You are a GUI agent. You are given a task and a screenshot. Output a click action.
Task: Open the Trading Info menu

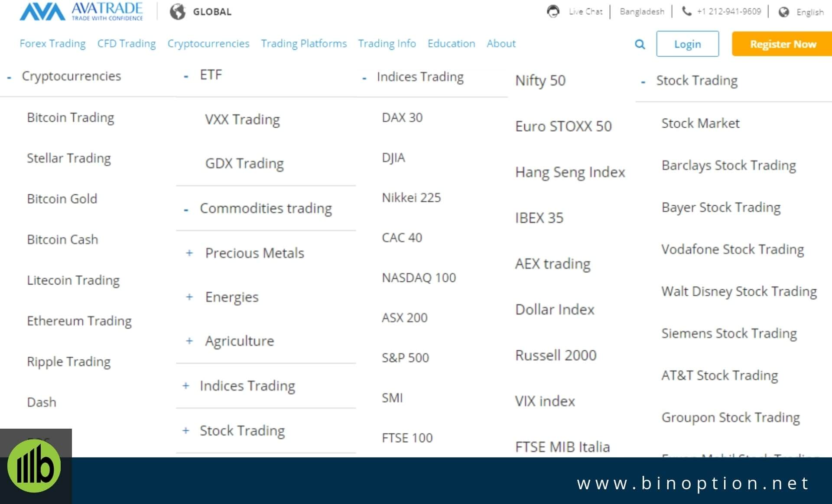point(387,44)
